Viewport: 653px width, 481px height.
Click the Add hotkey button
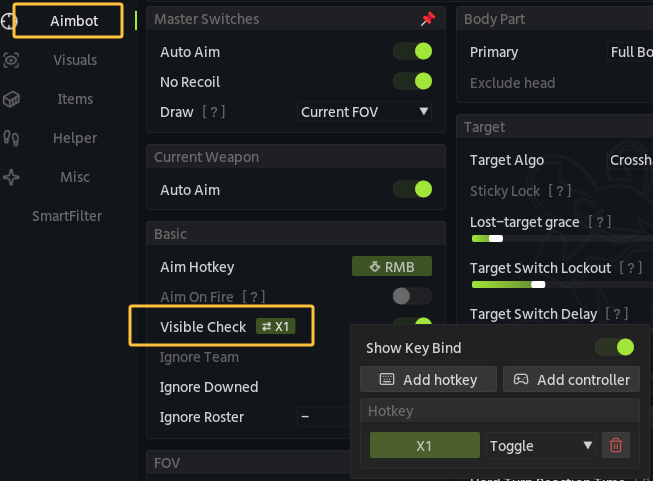tap(429, 379)
